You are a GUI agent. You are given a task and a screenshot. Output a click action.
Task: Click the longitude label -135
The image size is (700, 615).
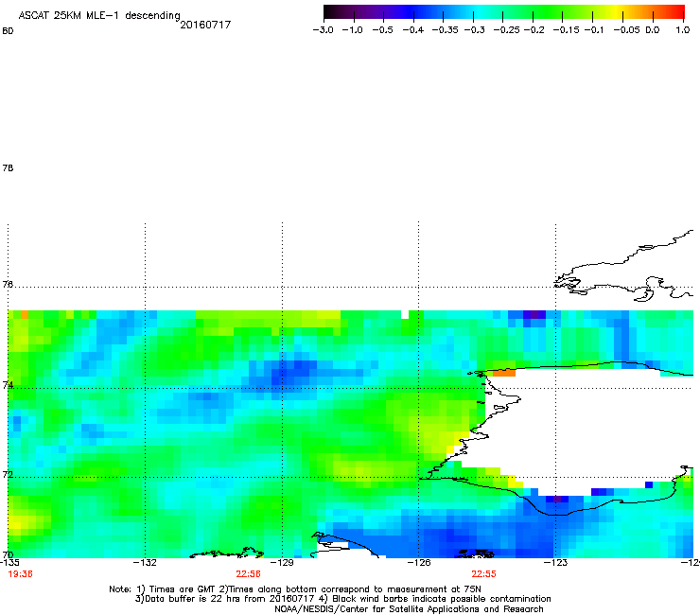coord(9,563)
